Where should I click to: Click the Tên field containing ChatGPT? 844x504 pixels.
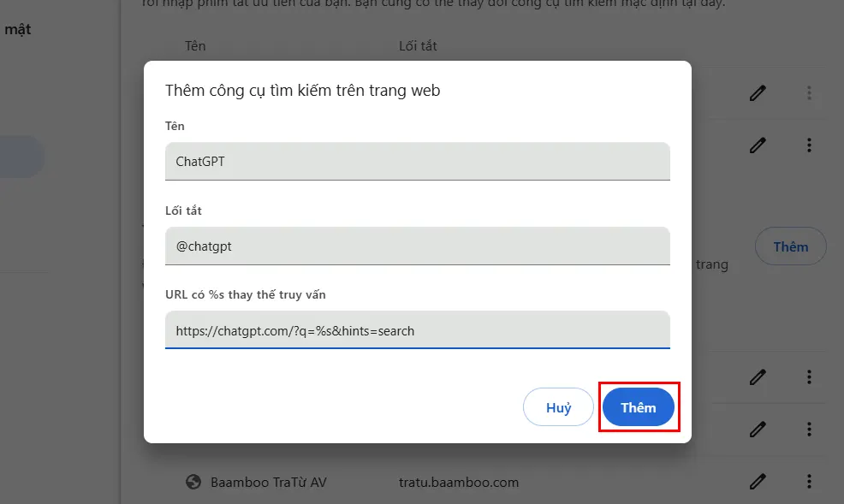pyautogui.click(x=417, y=161)
